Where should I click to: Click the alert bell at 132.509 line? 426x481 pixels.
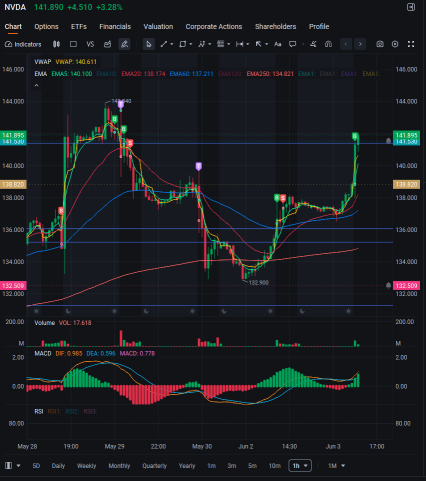pyautogui.click(x=388, y=286)
